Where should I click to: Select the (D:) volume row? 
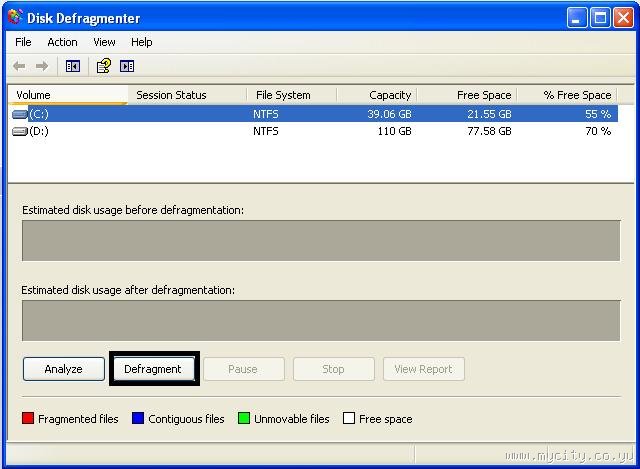tap(315, 131)
